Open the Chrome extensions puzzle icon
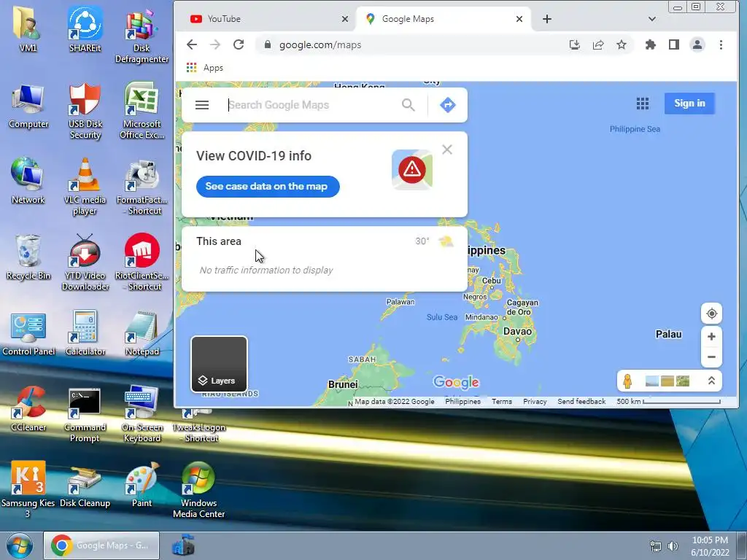Viewport: 747px width, 560px height. [650, 44]
